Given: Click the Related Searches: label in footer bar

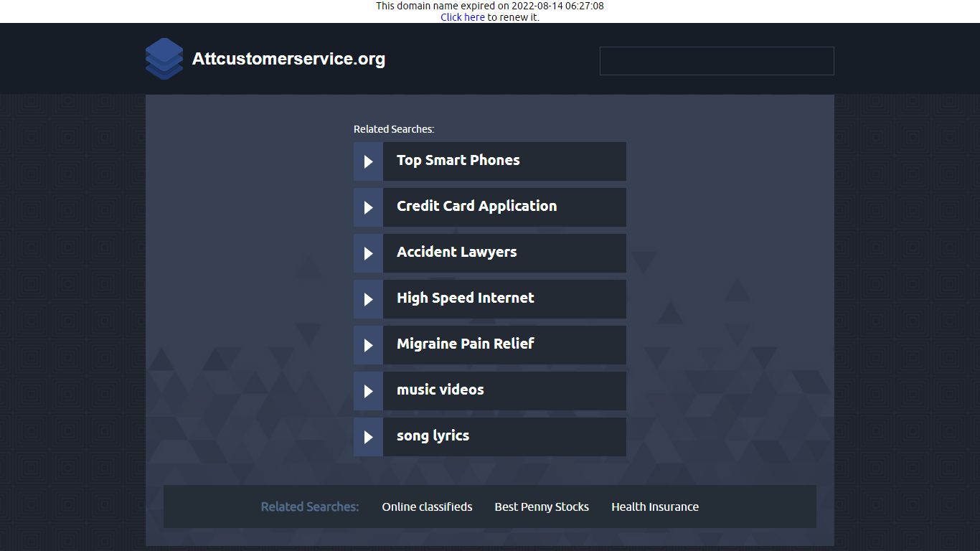Looking at the screenshot, I should [310, 507].
